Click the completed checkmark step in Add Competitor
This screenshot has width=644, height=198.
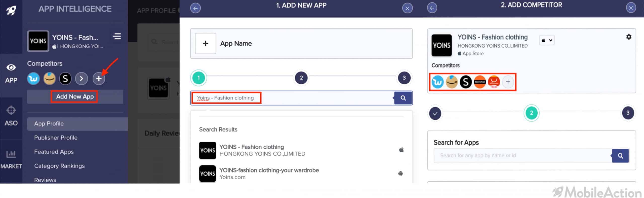[435, 113]
